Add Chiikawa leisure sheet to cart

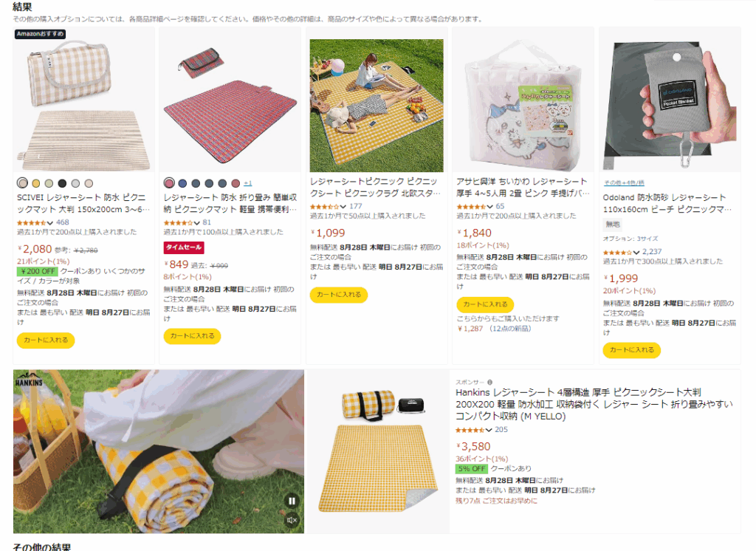tap(486, 304)
